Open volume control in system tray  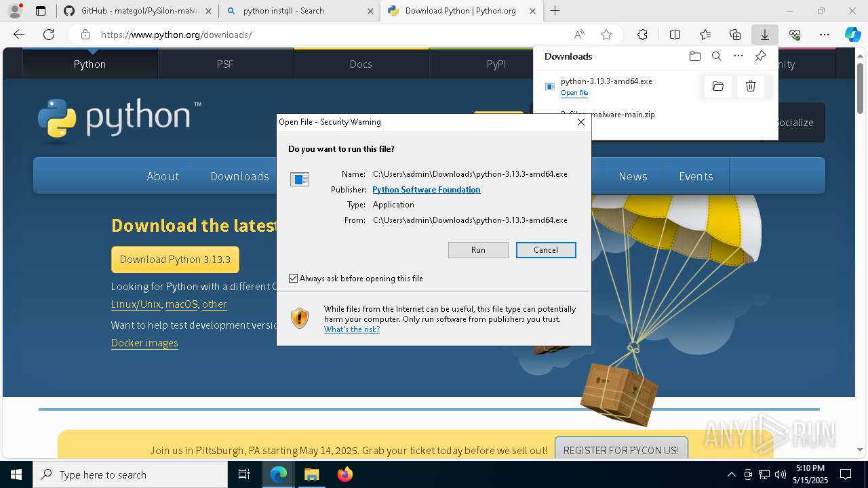(780, 474)
